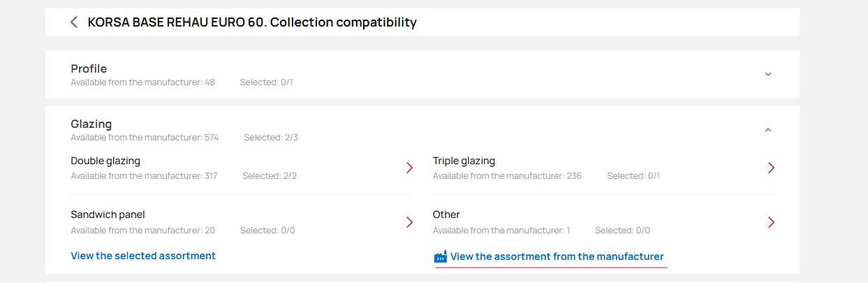Click Glazing's 'Selected: 2/3' counter text

(271, 138)
